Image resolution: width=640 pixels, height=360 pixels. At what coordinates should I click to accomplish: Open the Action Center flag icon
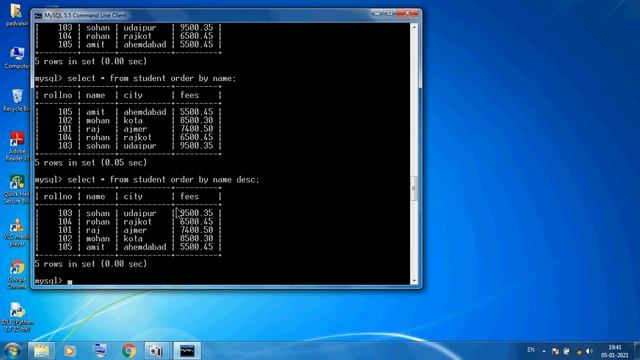pyautogui.click(x=555, y=351)
